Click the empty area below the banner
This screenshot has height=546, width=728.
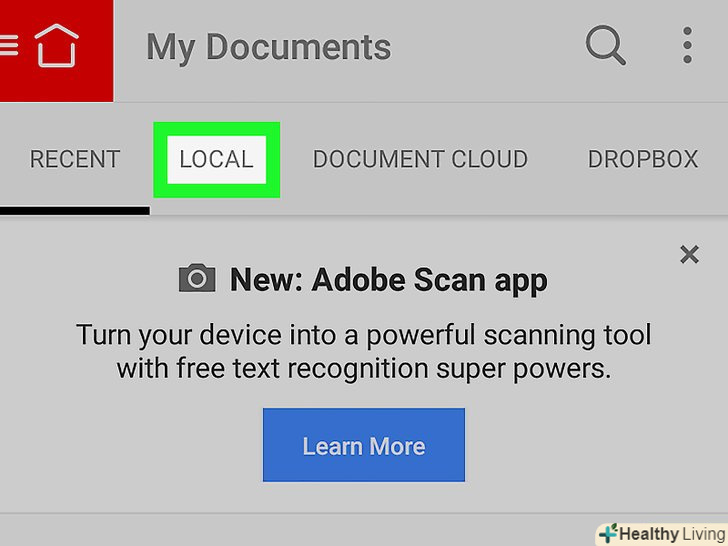tap(300, 528)
